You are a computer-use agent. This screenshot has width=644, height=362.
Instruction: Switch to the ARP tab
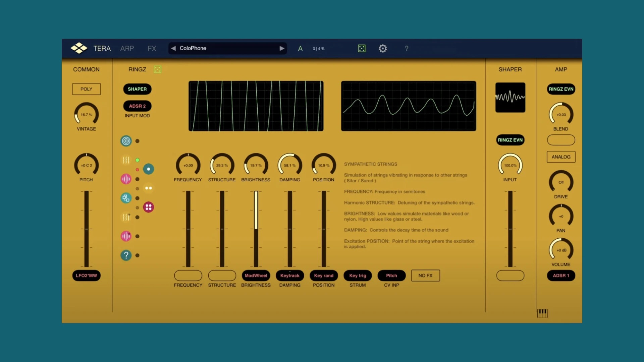pos(127,49)
